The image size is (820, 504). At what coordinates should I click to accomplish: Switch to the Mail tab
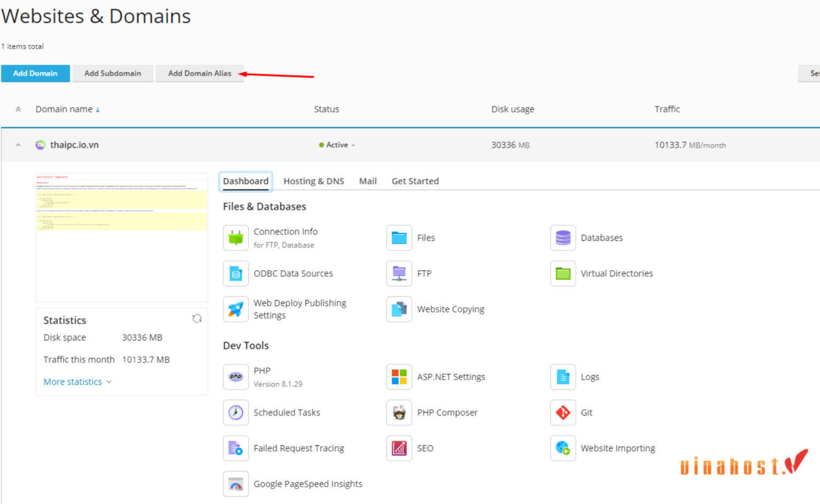click(367, 181)
